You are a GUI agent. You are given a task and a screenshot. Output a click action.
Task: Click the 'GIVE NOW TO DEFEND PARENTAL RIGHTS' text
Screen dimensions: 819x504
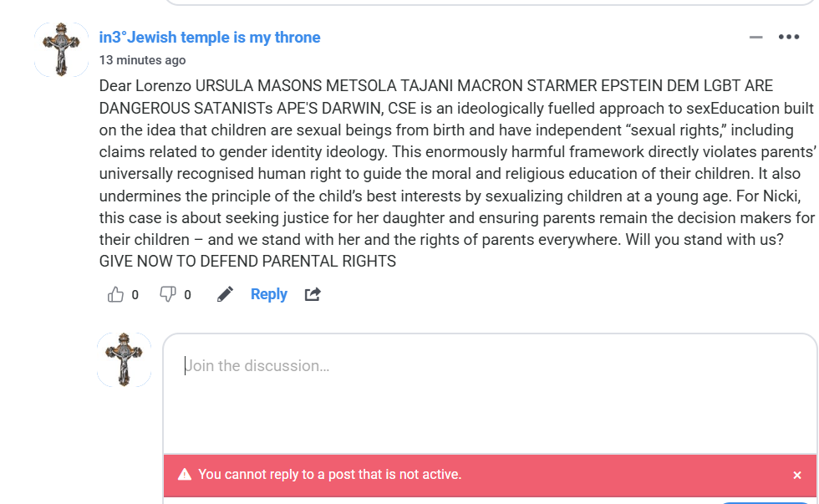[247, 261]
